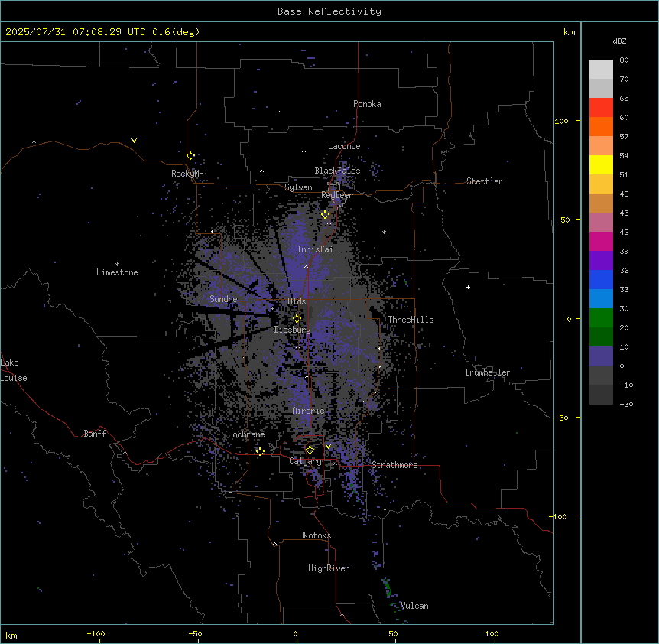
Task: Click yellow diamond marker just above Calgary label
Action: (310, 450)
